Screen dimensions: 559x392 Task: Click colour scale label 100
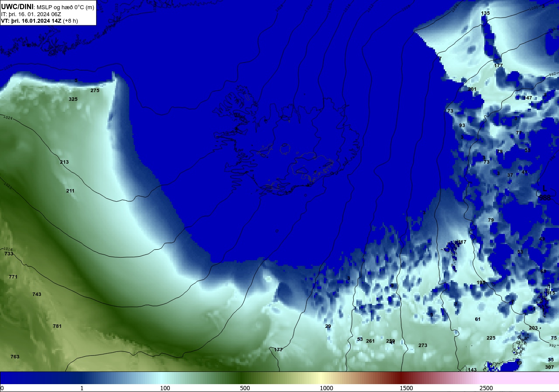pos(165,388)
